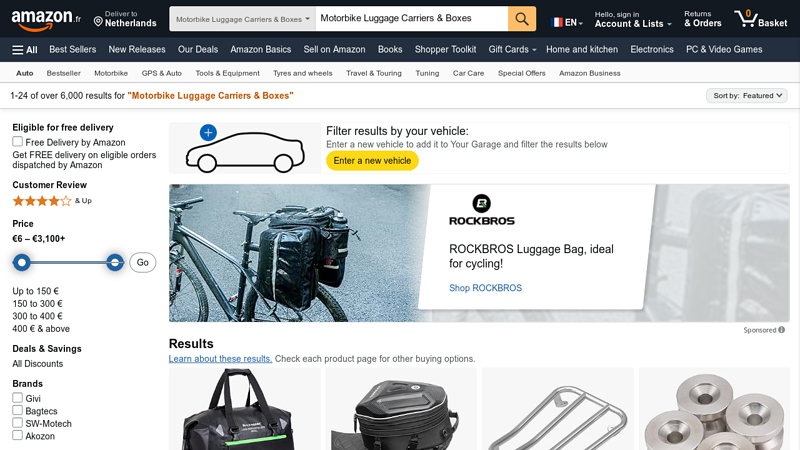Viewport: 800px width, 450px height.
Task: Click the maximum price slider handle
Action: click(115, 262)
